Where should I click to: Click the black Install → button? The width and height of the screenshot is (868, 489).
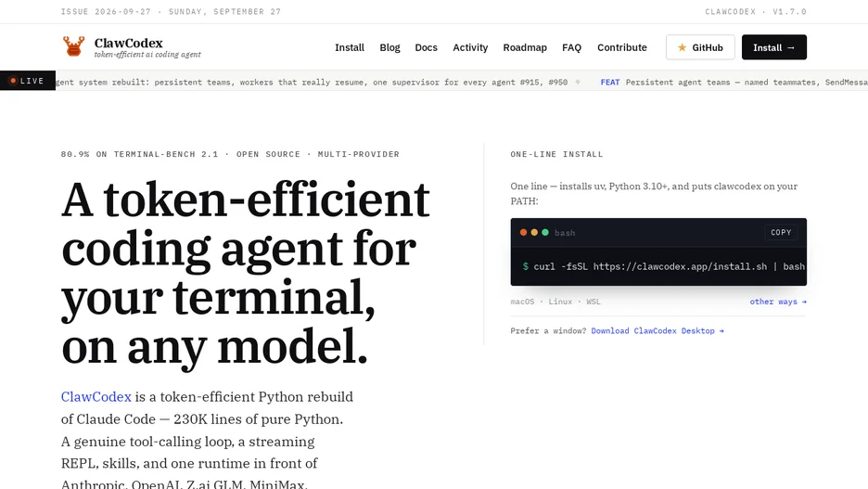click(774, 47)
